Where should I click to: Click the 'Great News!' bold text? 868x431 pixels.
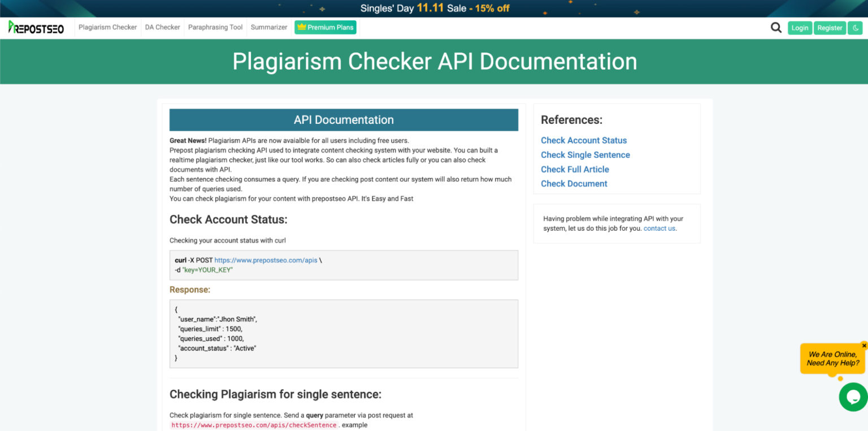pos(188,140)
